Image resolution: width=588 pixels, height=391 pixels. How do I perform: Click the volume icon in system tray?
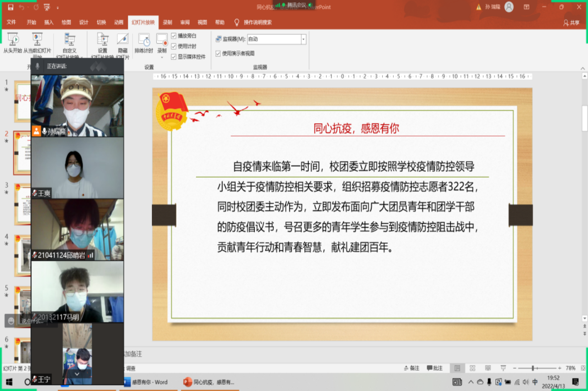point(525,382)
